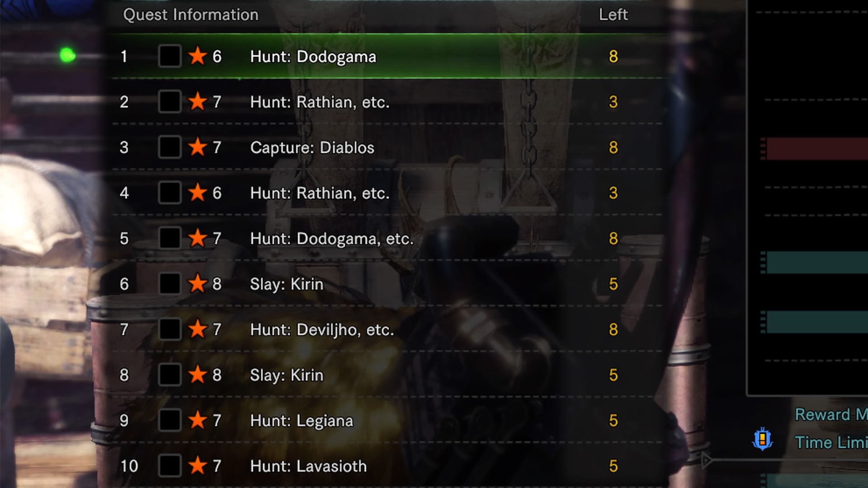Viewport: 868px width, 488px height.
Task: Select quest 4 Hunt: Rathian, etc.
Action: 387,192
